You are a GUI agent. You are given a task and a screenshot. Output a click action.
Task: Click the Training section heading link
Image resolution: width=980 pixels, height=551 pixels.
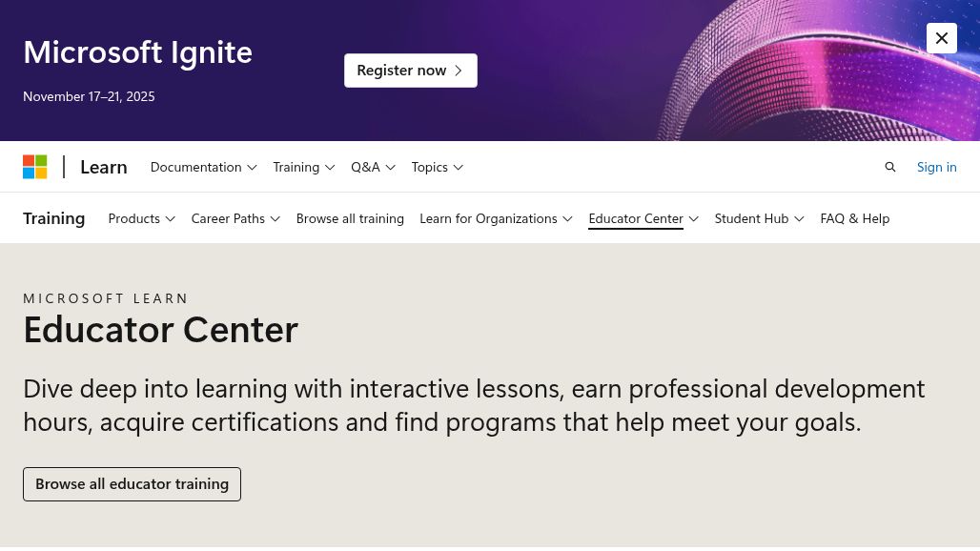[x=53, y=218]
